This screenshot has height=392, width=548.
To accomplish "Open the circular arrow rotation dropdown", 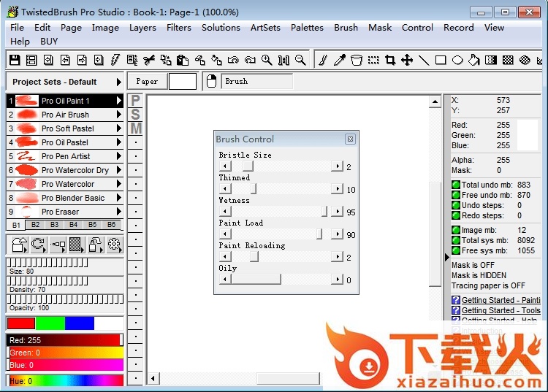I will (39, 245).
